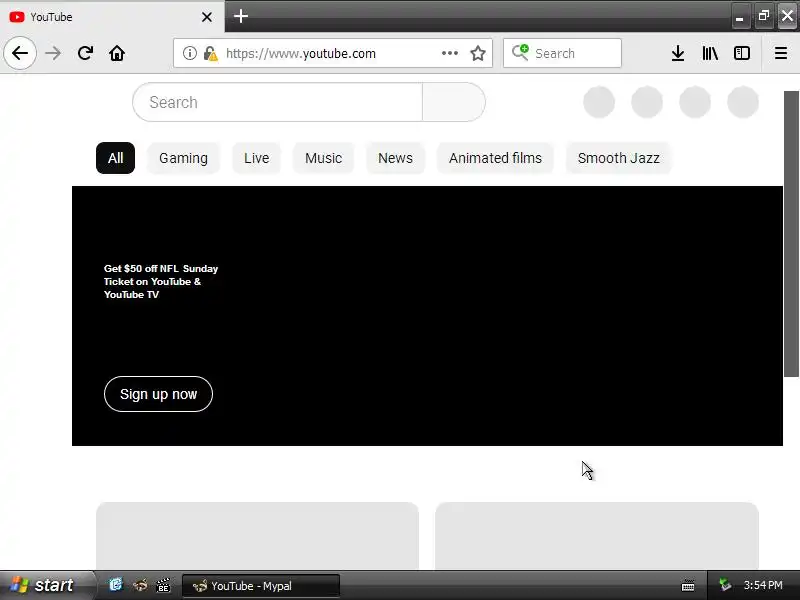Select the News filter chip
The image size is (800, 600).
pyautogui.click(x=395, y=158)
